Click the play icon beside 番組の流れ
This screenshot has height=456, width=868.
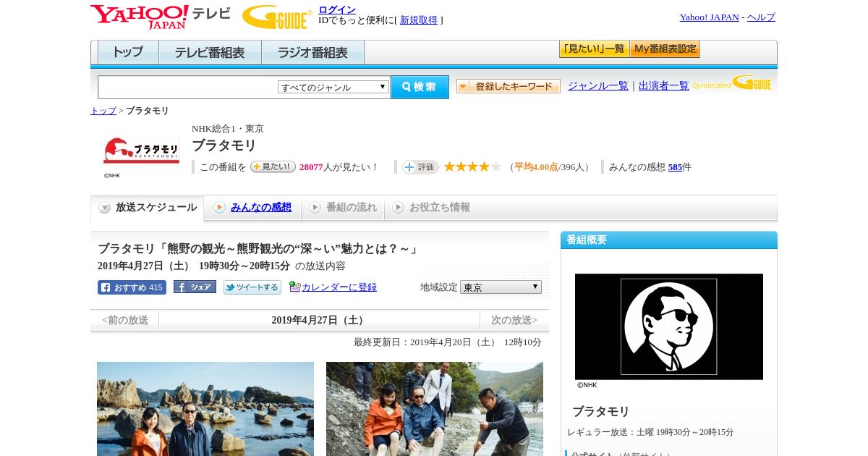tap(315, 208)
